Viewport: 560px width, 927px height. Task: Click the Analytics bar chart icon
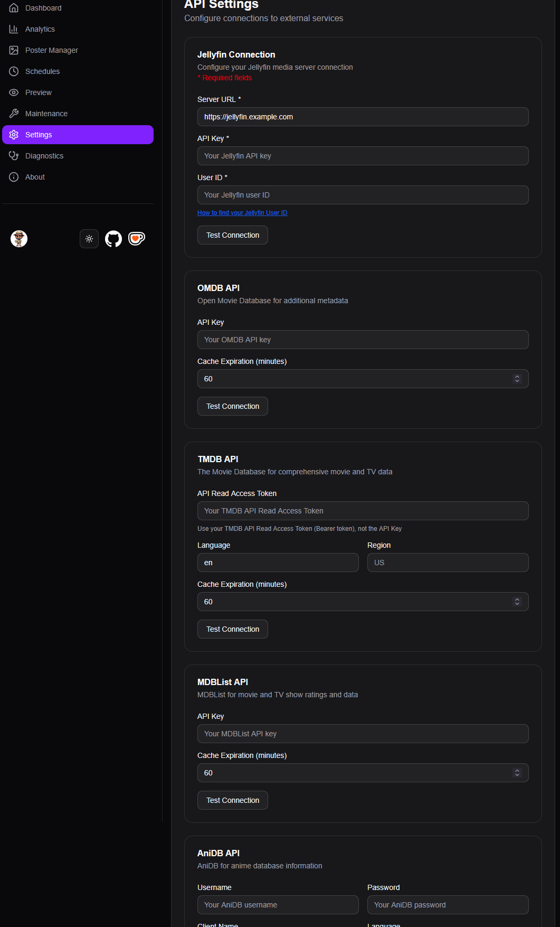click(x=14, y=29)
